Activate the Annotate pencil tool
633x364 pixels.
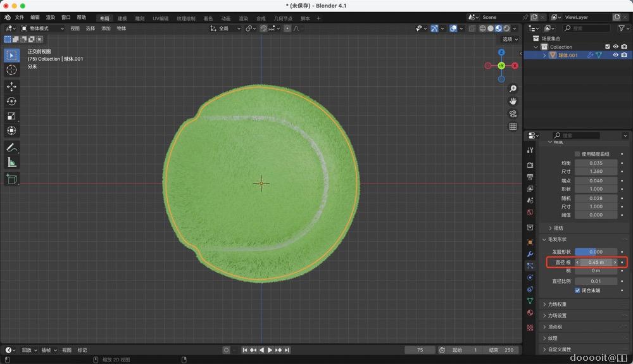click(11, 147)
